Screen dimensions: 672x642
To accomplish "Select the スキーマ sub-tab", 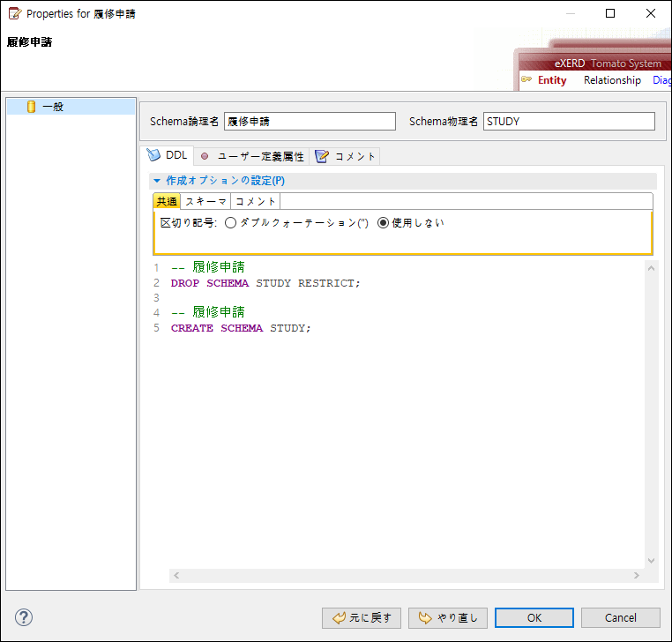I will pos(205,201).
